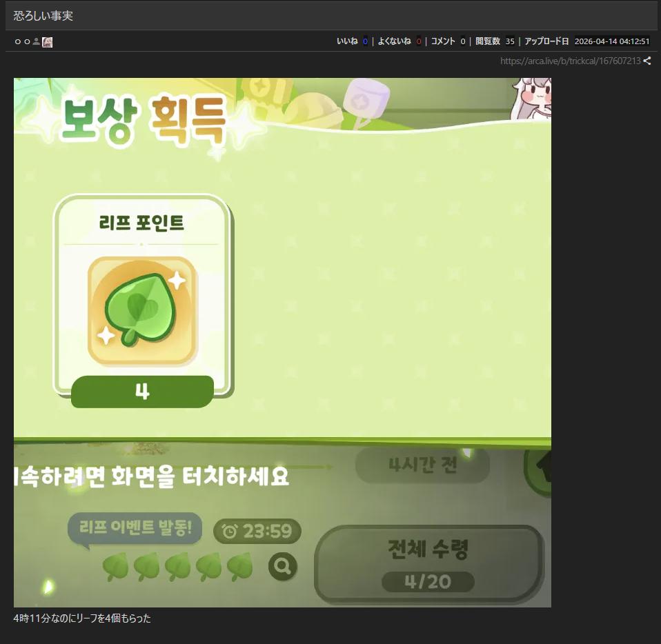
Task: Click the いいね like count
Action: (365, 41)
